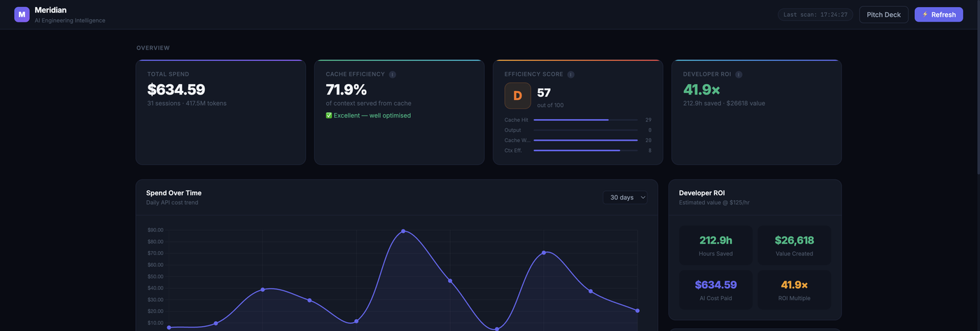Select the AI Cost Paid tile
The image size is (980, 331).
point(715,290)
